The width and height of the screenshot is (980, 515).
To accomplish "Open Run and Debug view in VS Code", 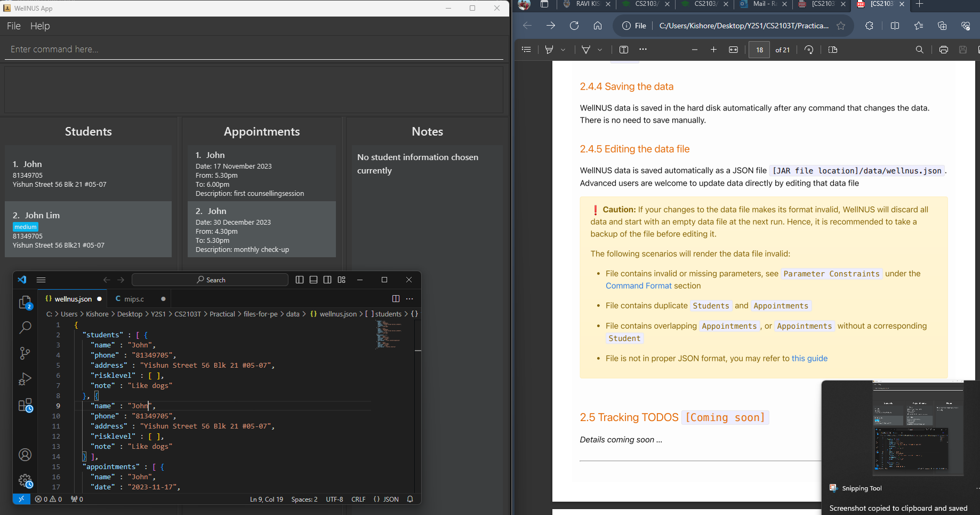I will [25, 379].
